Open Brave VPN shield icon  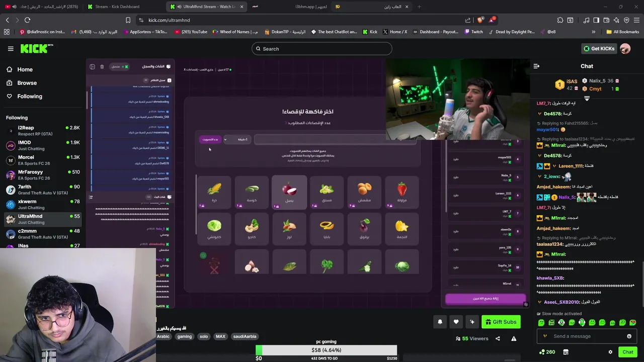point(626,20)
